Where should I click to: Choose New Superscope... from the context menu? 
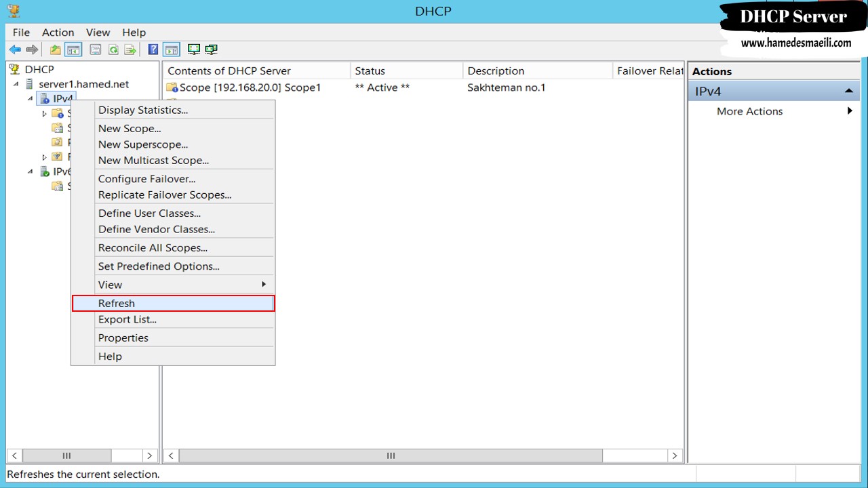[x=173, y=144]
